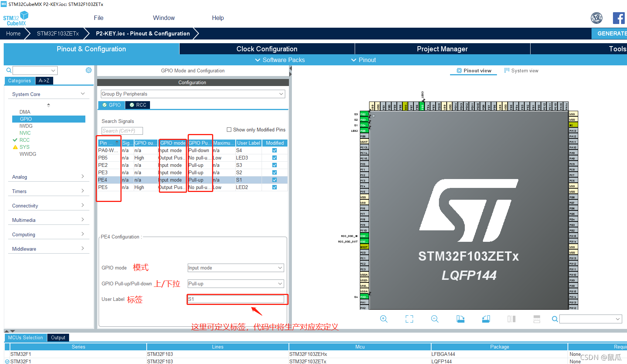Image resolution: width=627 pixels, height=364 pixels.
Task: Click the RCC_OSC_IN green pin
Action: [x=364, y=236]
